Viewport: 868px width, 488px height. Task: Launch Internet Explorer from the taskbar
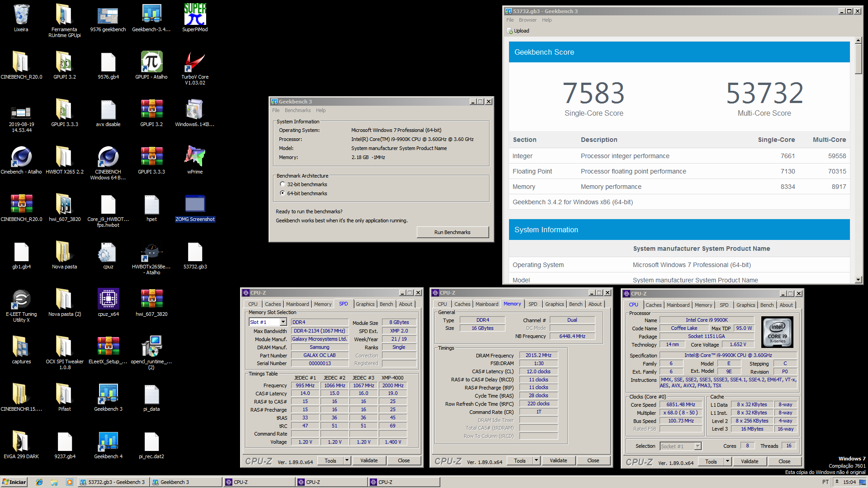click(x=39, y=482)
